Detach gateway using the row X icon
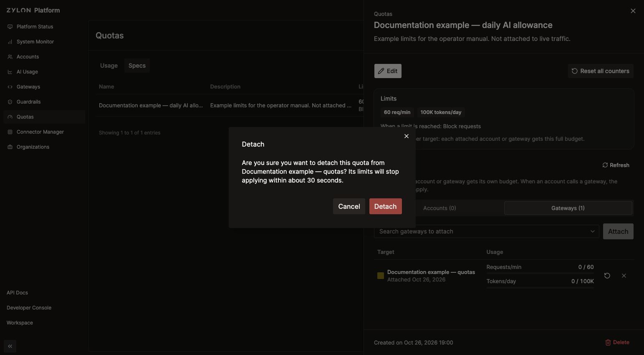644x355 pixels. click(624, 276)
